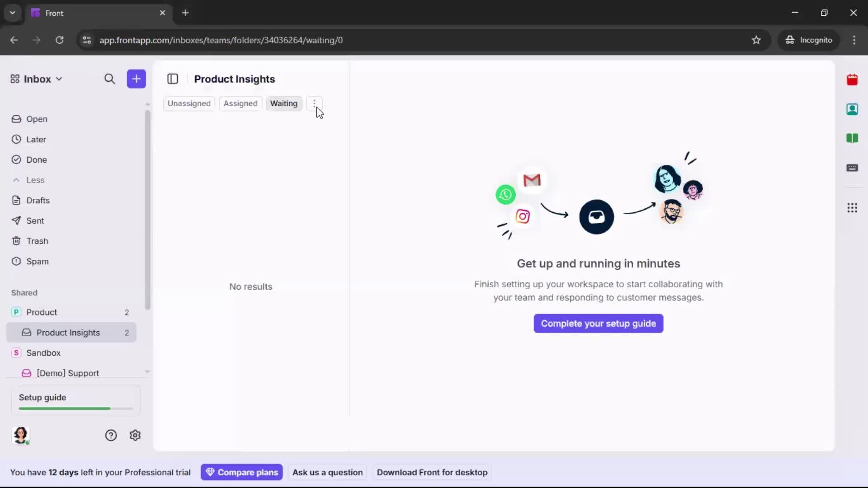This screenshot has height=488, width=868.
Task: Open the search icon above the inbox list
Action: (x=109, y=79)
